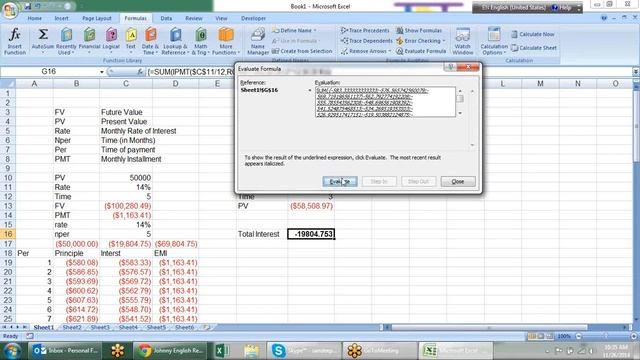Viewport: 640px width, 360px height.
Task: Open Skype from taskbar
Action: [x=304, y=351]
